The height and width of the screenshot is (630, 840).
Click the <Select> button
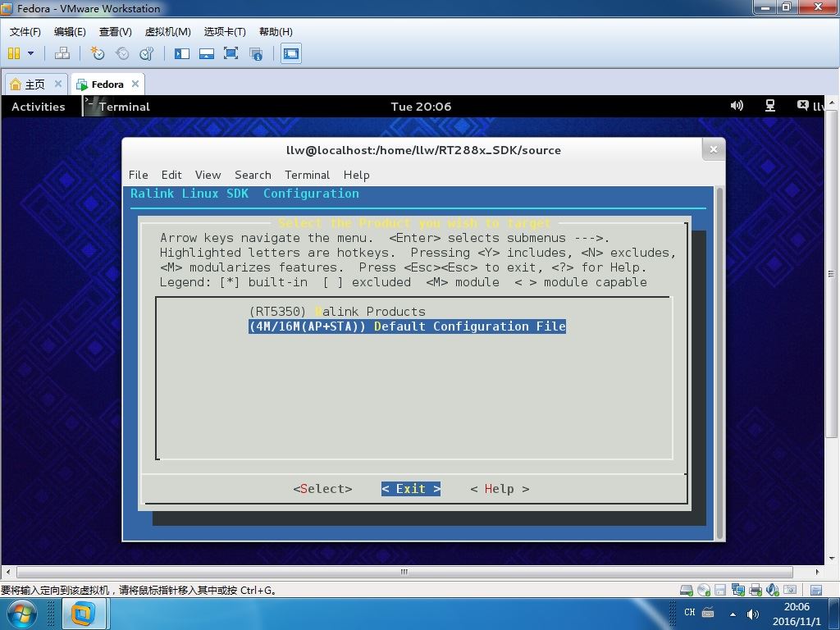pyautogui.click(x=322, y=489)
